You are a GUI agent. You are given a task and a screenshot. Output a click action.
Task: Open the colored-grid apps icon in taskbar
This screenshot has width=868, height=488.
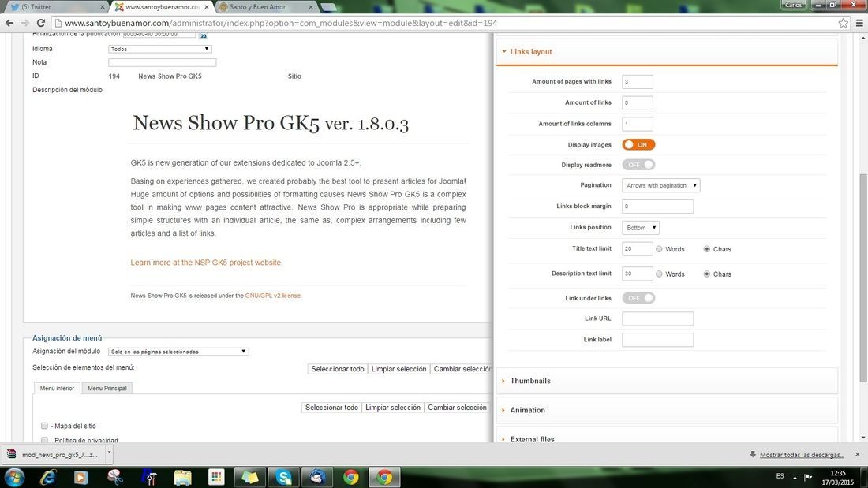click(216, 477)
